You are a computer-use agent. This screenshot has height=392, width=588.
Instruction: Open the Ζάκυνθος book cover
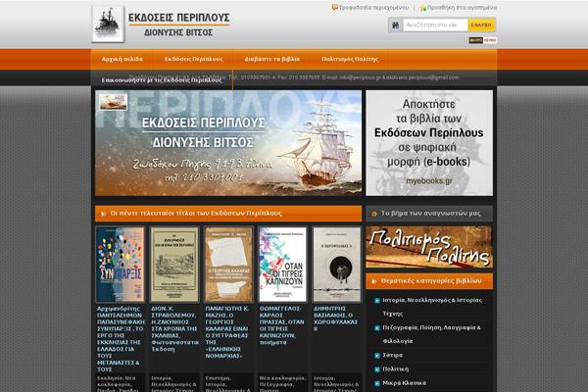click(174, 264)
